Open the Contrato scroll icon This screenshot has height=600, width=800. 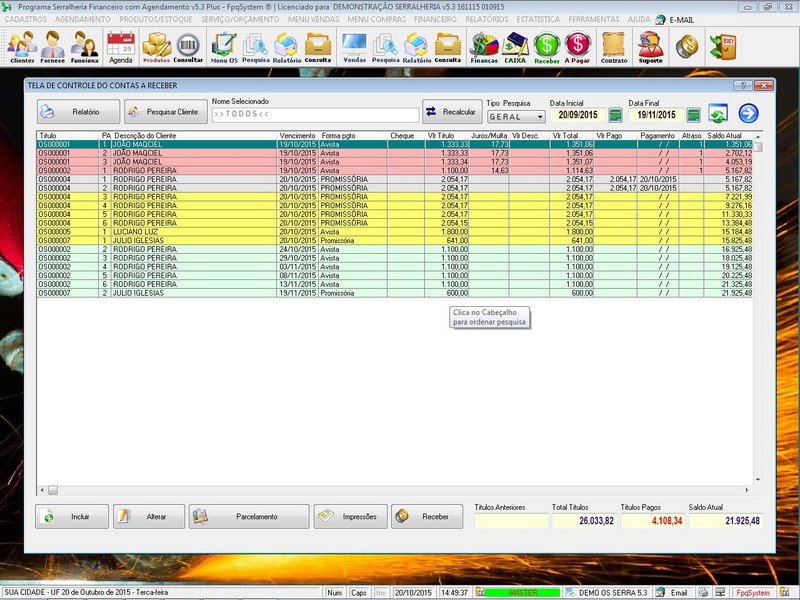pos(614,47)
